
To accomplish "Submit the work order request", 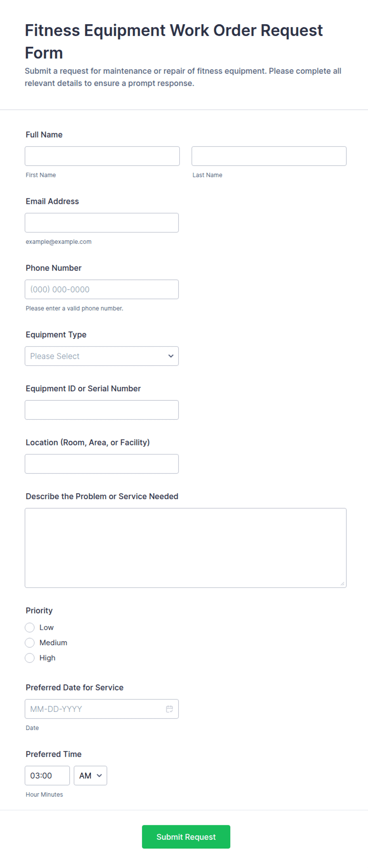I will coord(186,837).
